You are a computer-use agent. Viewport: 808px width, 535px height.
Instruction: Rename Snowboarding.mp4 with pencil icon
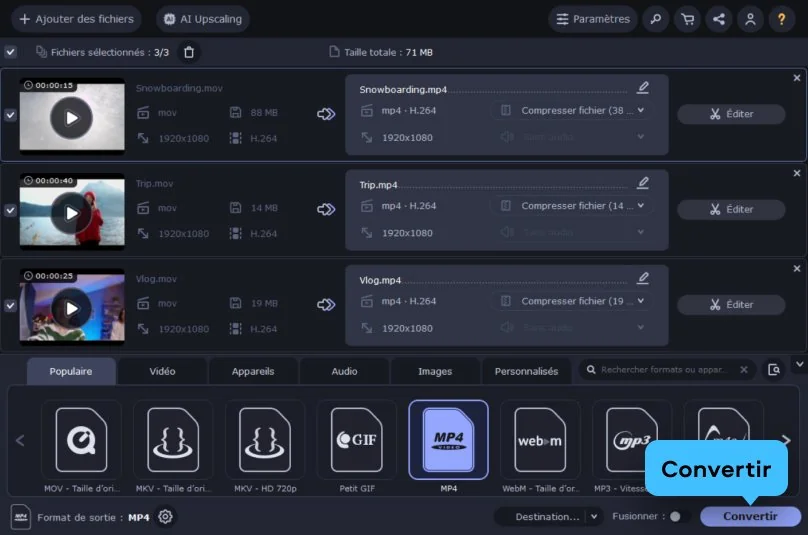click(x=643, y=88)
